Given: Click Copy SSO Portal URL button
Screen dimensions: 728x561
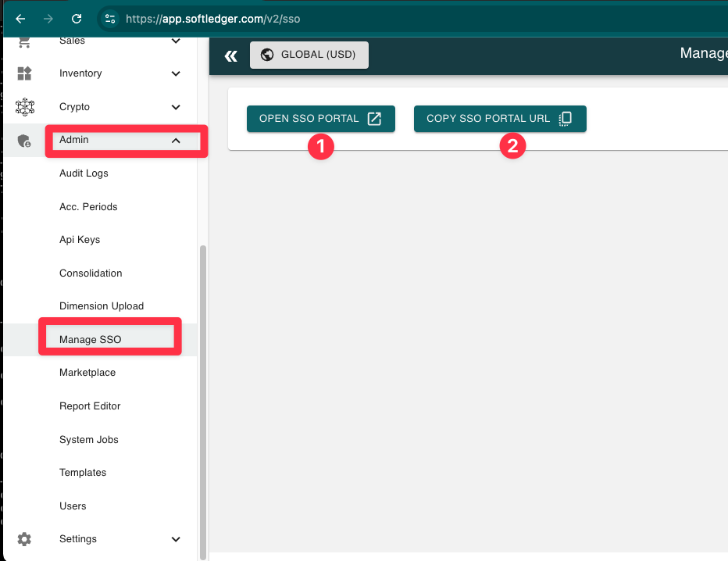Looking at the screenshot, I should tap(499, 119).
